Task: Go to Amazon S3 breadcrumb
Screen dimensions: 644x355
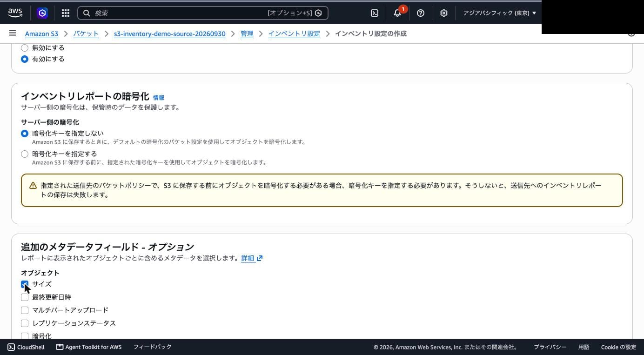Action: click(41, 33)
